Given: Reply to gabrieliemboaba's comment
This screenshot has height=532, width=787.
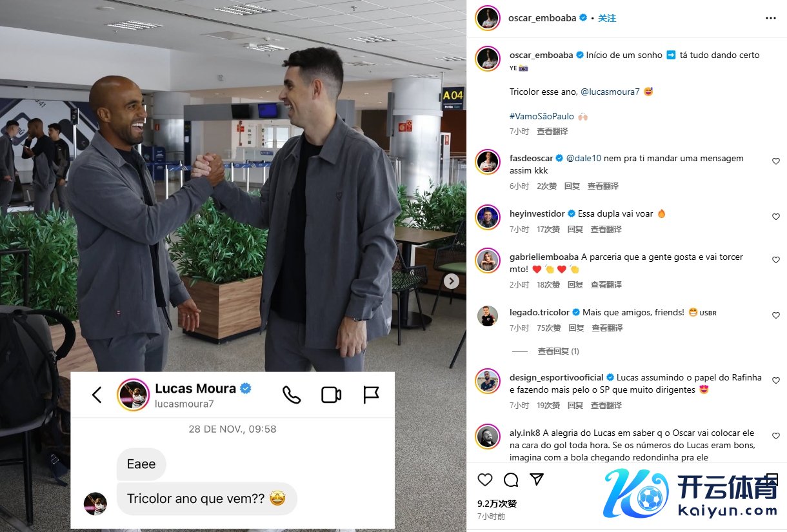Looking at the screenshot, I should 575,284.
